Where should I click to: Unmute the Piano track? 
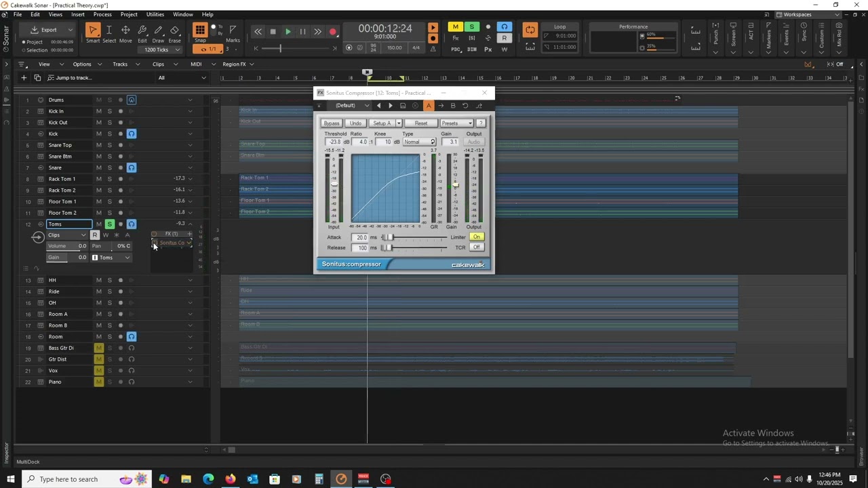coord(99,382)
